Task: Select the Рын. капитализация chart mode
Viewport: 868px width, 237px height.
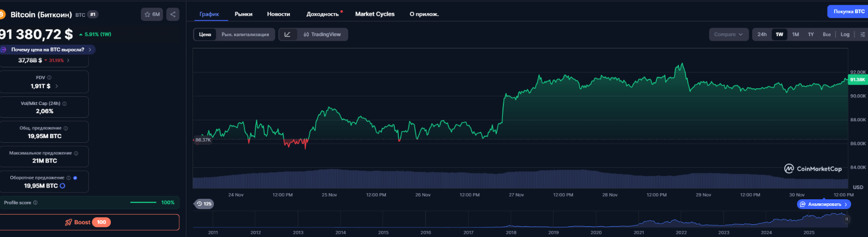Action: coord(245,34)
